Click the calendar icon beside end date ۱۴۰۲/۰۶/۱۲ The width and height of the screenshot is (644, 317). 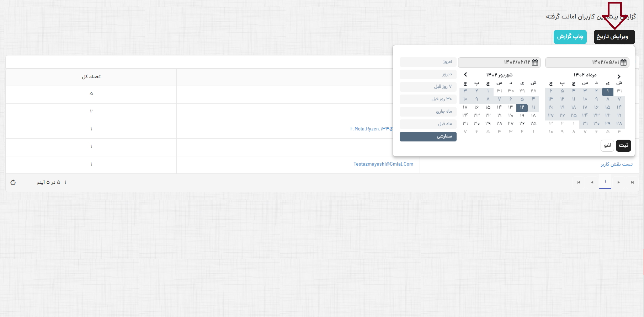(535, 63)
